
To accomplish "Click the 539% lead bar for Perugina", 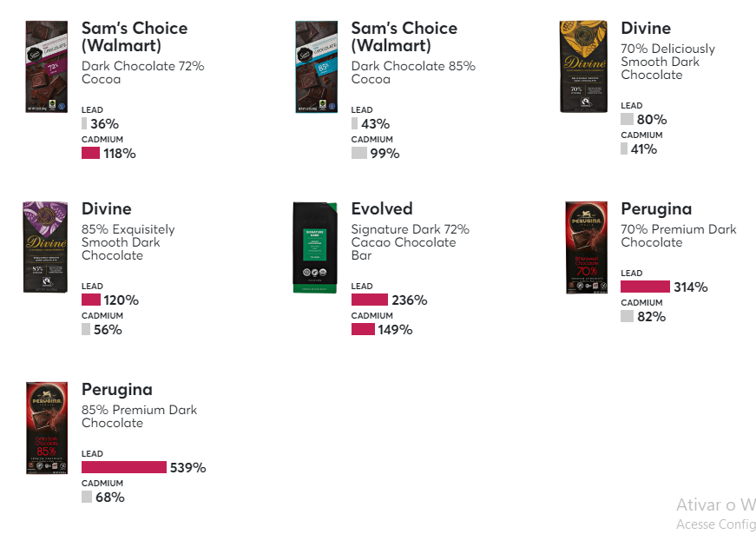I will pos(123,467).
